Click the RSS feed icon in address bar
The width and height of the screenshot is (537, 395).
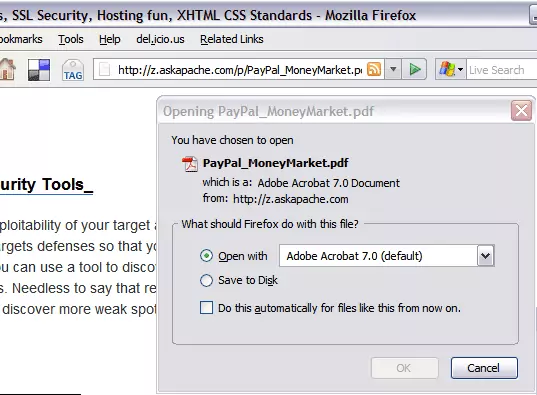pos(374,70)
